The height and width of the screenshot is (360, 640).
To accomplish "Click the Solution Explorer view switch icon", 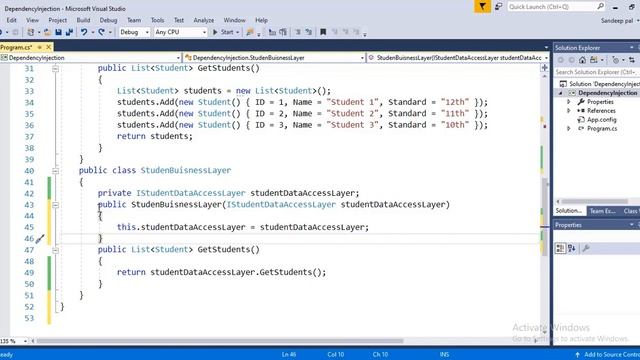I will (x=594, y=60).
